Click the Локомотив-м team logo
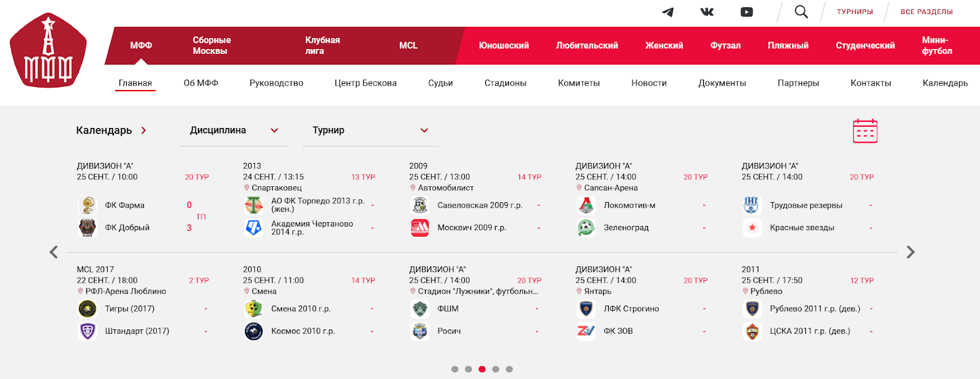Viewport: 980px width, 379px height. [586, 205]
